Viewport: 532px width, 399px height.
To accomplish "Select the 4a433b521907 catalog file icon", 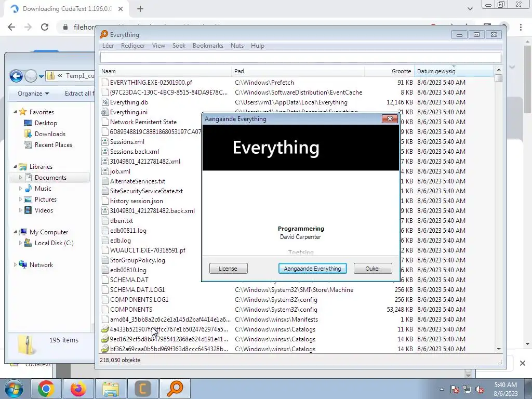I will click(105, 329).
